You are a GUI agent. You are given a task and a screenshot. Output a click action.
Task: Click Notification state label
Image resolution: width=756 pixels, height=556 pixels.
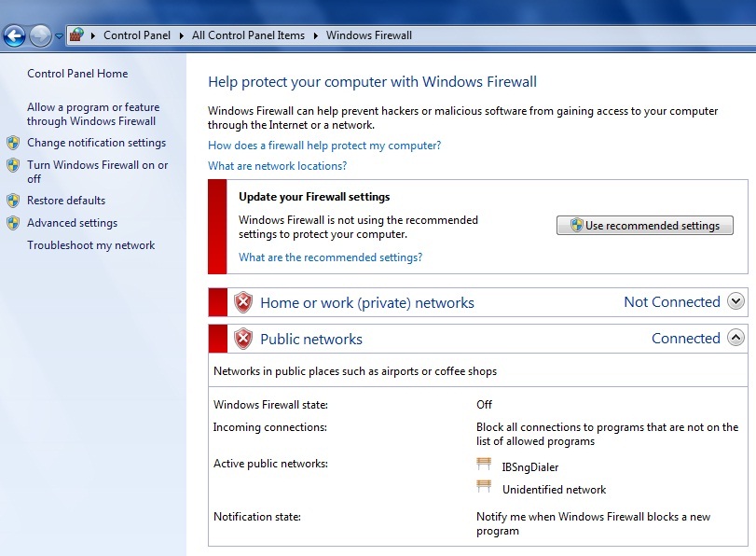257,517
